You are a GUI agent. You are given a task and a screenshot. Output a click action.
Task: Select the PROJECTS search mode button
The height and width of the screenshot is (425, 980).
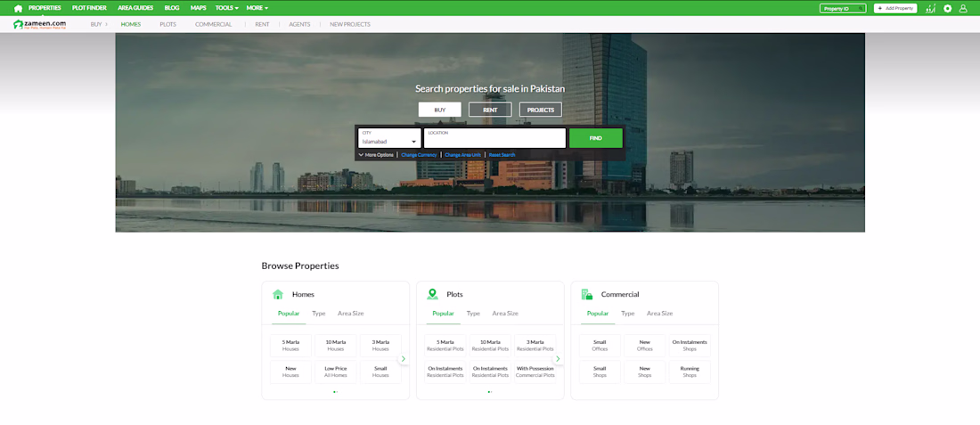pyautogui.click(x=541, y=110)
